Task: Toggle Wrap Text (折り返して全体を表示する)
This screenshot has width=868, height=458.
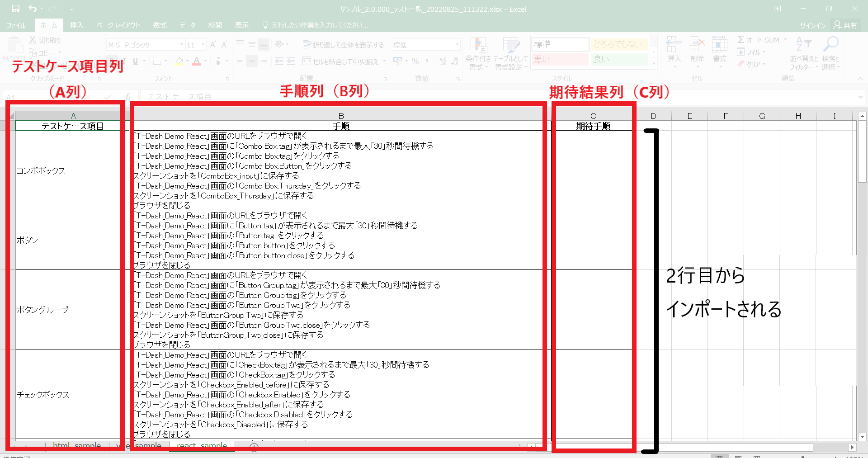Action: coord(343,45)
